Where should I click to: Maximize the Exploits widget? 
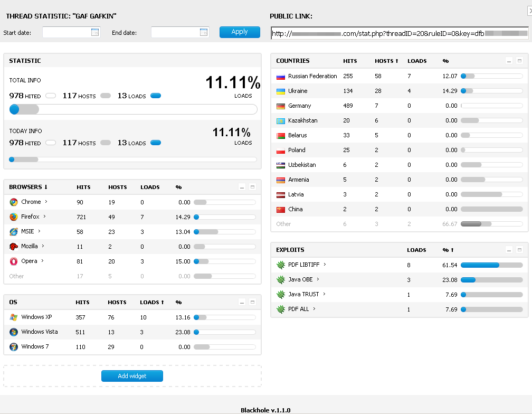519,250
